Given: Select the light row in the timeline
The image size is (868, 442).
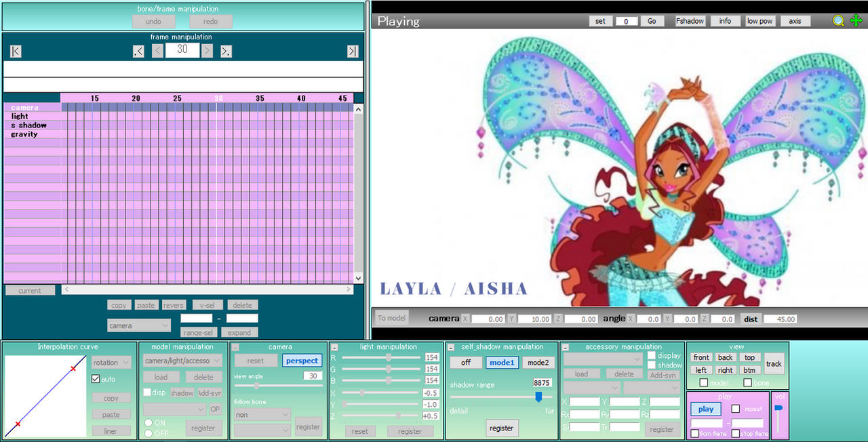Looking at the screenshot, I should coord(32,116).
